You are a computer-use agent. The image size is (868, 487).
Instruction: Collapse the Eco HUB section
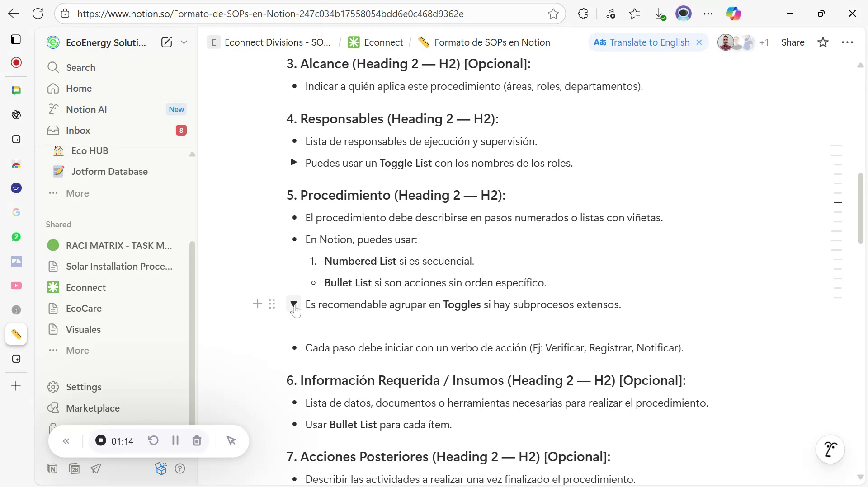click(192, 154)
